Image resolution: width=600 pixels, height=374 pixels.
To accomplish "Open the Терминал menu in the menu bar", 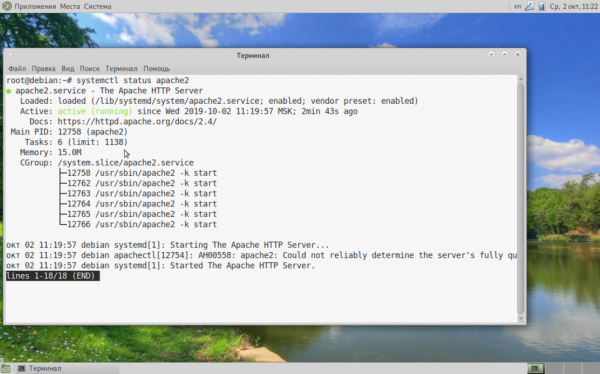I will tap(121, 69).
